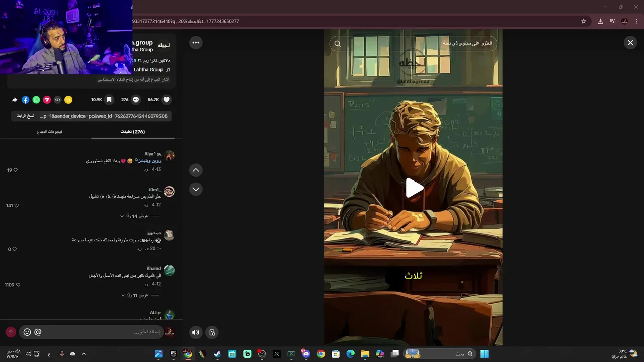Viewport: 644px width, 362px height.
Task: Like Alya's comment with 19 likes
Action: tap(15, 170)
